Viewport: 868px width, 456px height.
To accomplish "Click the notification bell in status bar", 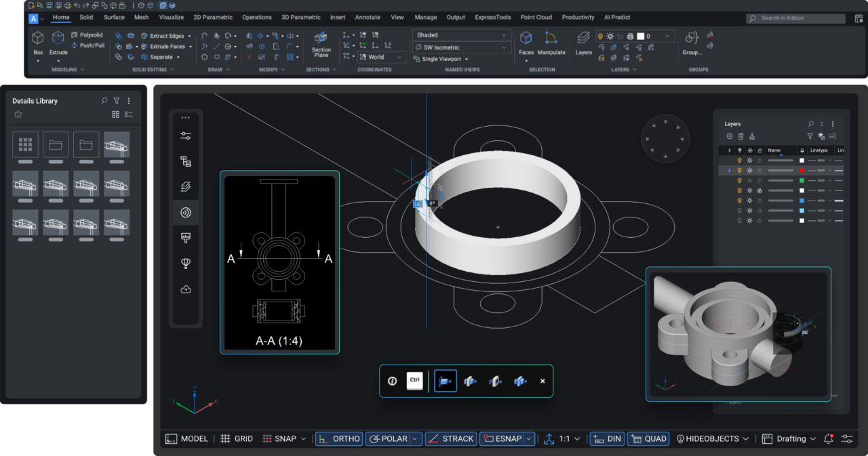I will [x=829, y=439].
